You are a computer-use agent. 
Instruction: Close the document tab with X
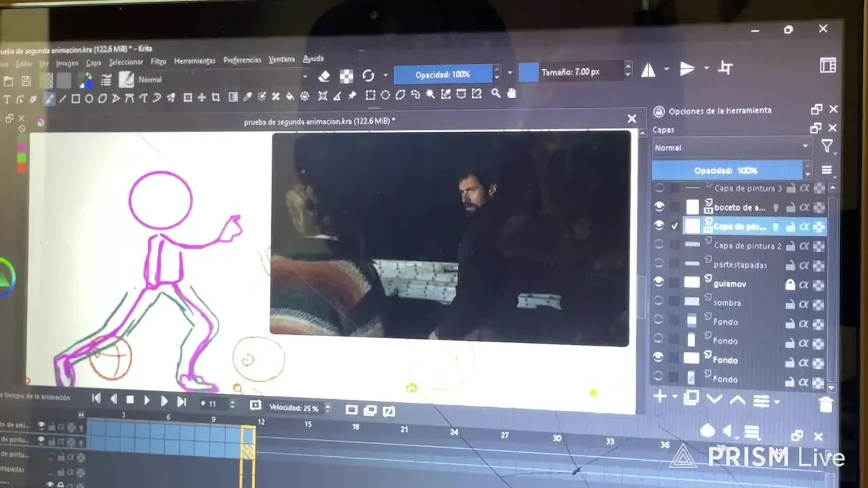tap(631, 119)
